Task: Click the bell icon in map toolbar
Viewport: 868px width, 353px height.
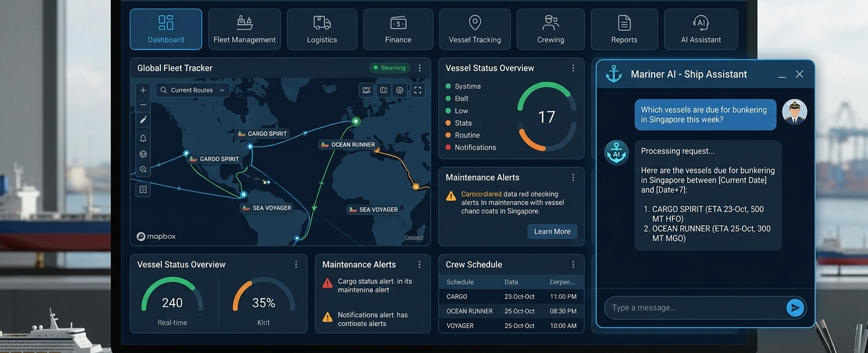Action: click(143, 138)
